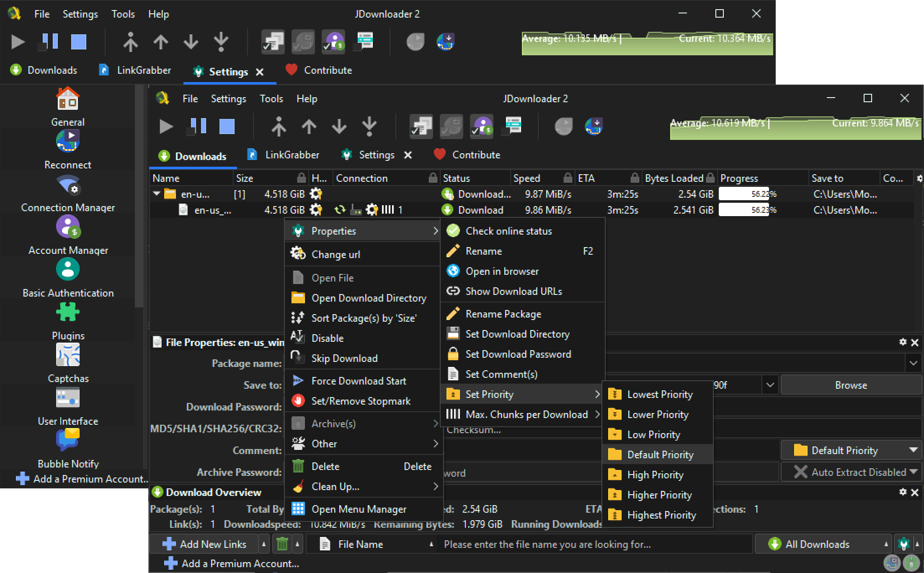This screenshot has width=924, height=573.
Task: Select High Priority option
Action: coord(658,475)
